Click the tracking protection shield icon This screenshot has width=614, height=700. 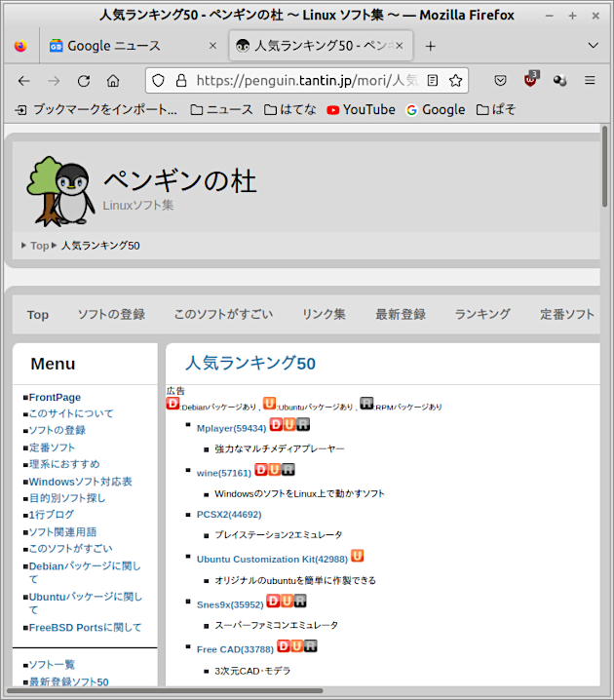(x=158, y=81)
